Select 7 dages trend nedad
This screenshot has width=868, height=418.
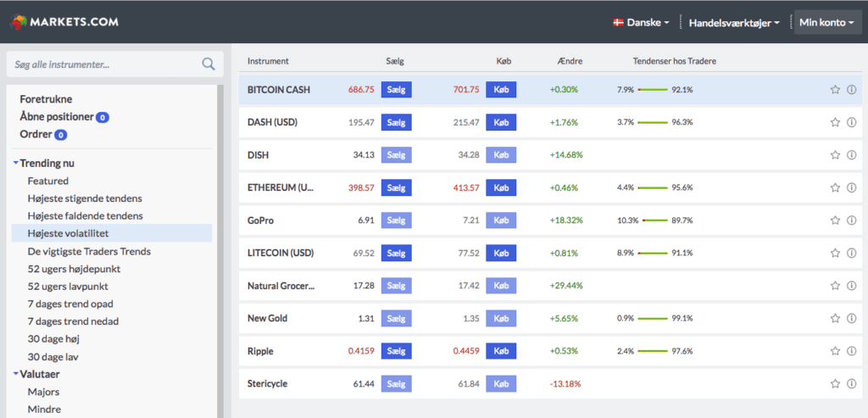tap(73, 321)
